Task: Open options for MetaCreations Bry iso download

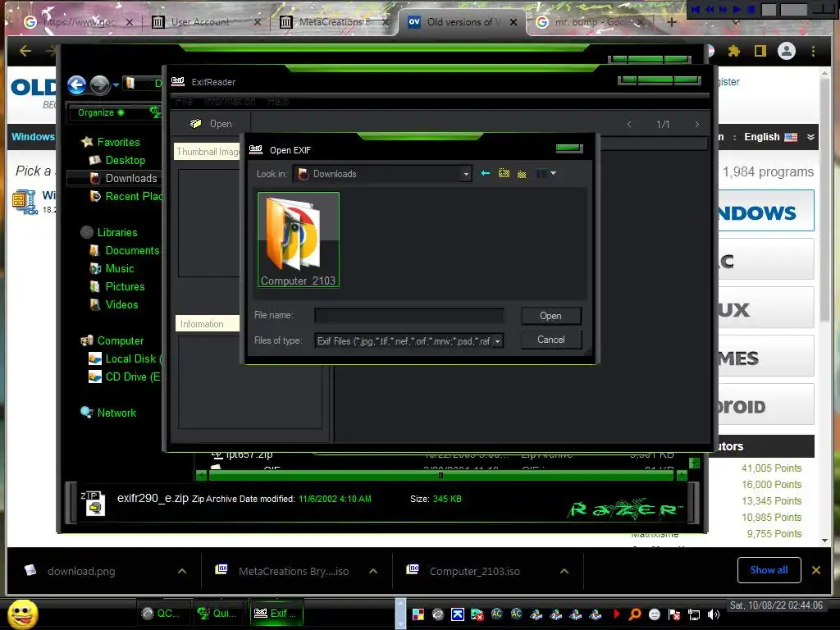Action: point(373,571)
